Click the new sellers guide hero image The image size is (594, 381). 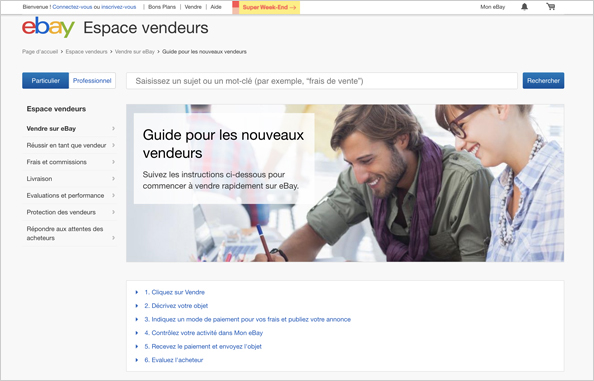pos(345,183)
